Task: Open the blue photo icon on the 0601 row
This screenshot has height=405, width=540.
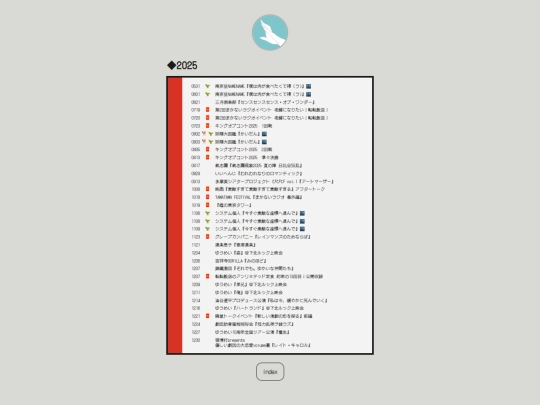Action: pos(309,94)
